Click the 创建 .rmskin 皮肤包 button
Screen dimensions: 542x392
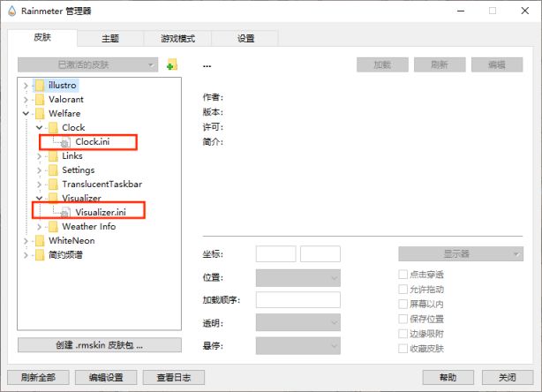pos(100,345)
